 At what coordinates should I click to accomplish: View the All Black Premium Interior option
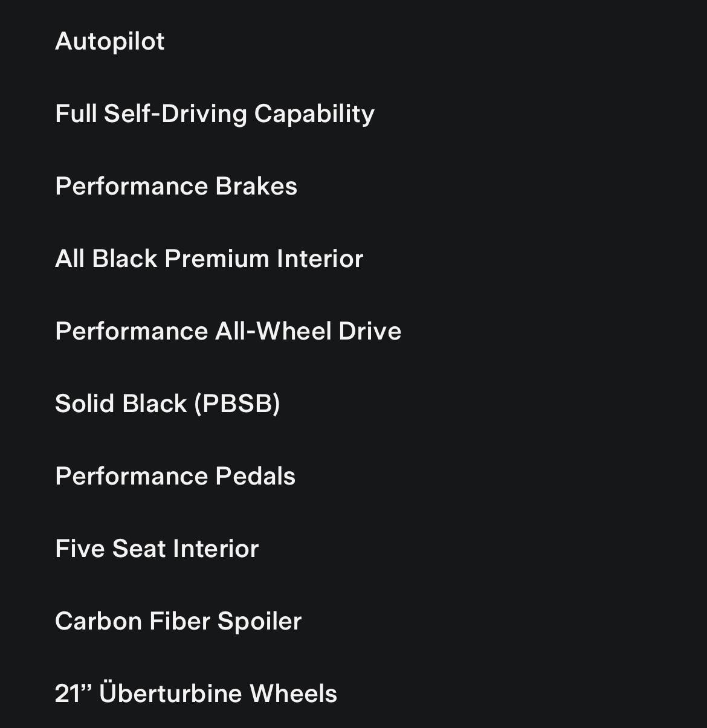(x=209, y=259)
